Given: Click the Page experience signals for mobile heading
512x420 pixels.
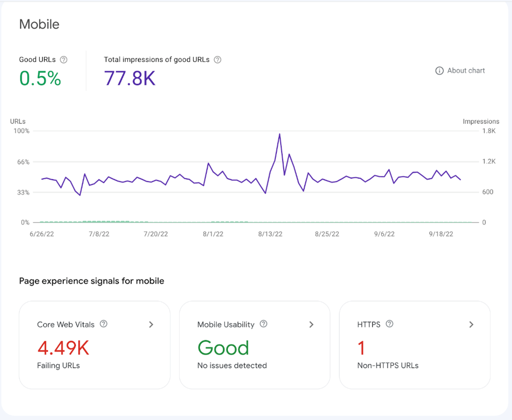Looking at the screenshot, I should coord(92,281).
